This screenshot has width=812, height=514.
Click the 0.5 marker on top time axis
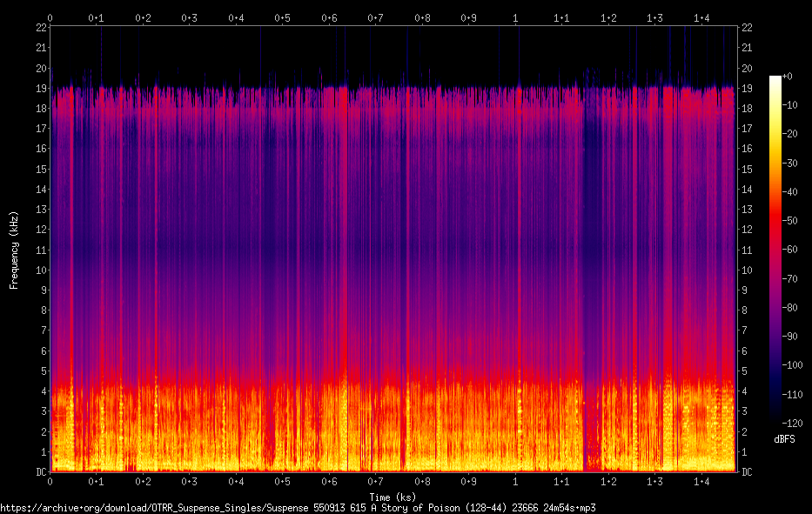(282, 18)
